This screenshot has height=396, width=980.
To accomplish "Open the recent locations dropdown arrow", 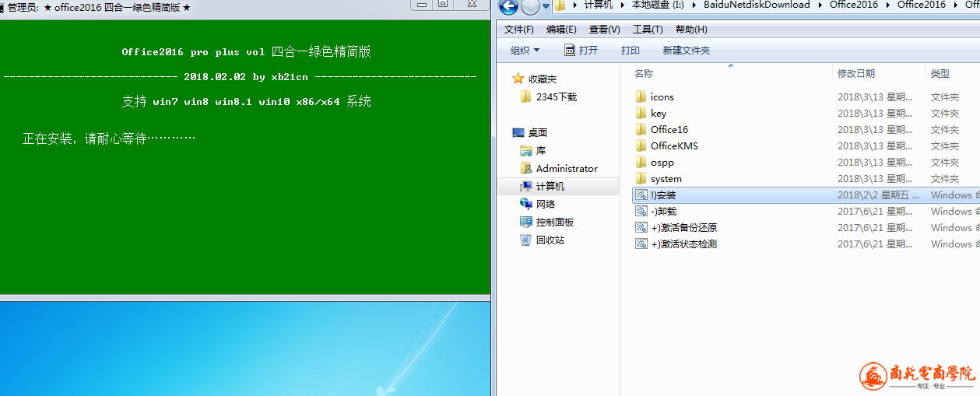I will click(x=546, y=6).
